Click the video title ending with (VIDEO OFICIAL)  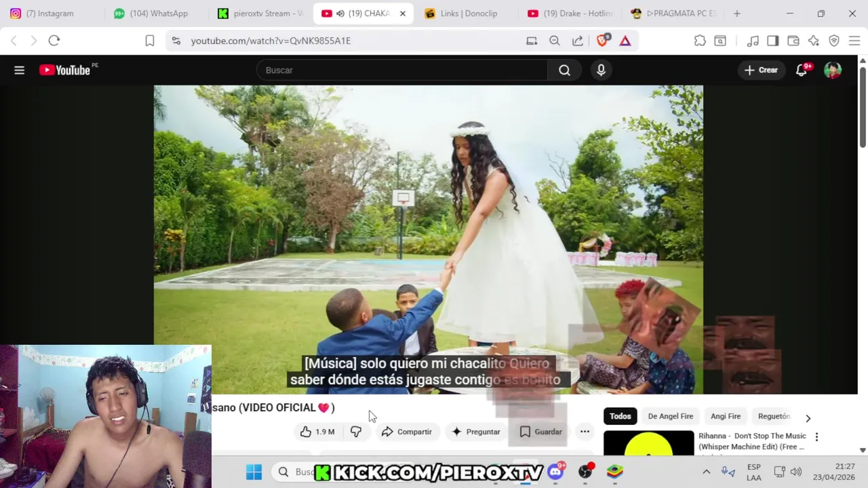pyautogui.click(x=273, y=407)
